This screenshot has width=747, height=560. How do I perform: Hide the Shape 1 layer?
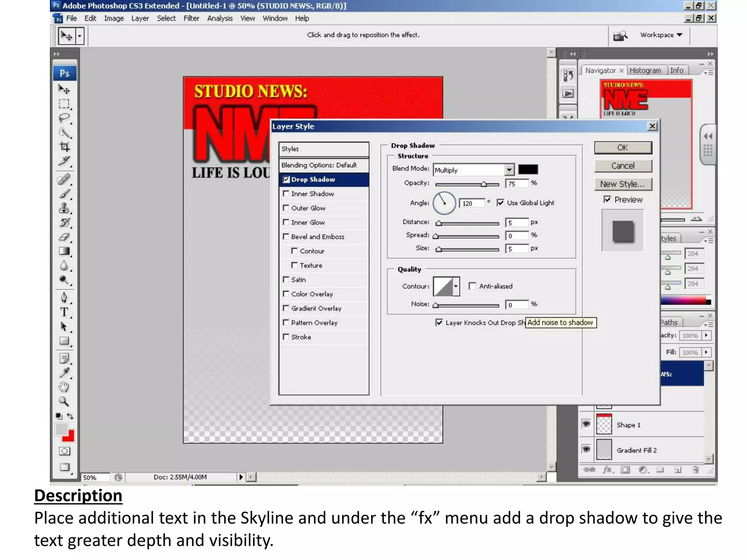pyautogui.click(x=586, y=424)
